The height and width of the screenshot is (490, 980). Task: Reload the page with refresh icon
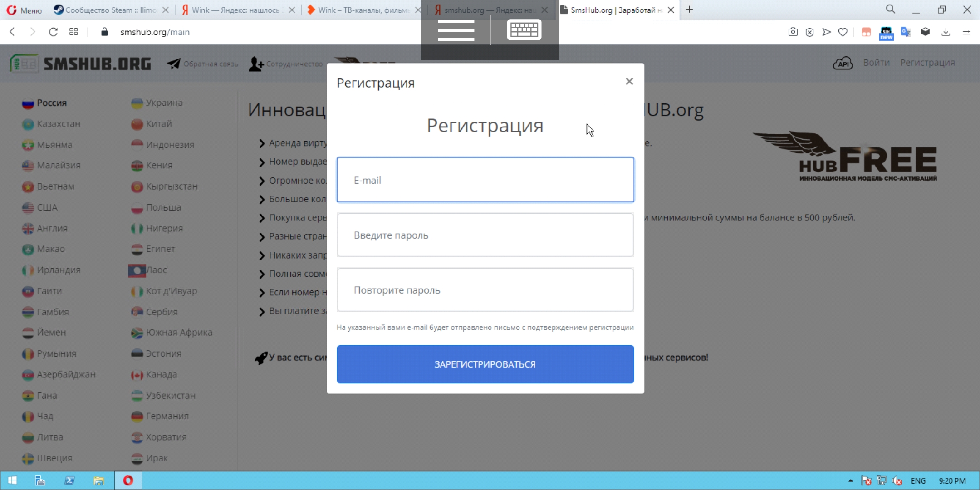click(53, 32)
